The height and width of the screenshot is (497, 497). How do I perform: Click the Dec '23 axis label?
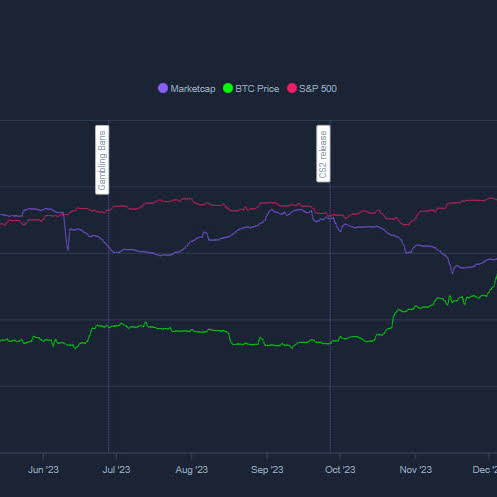[x=485, y=470]
